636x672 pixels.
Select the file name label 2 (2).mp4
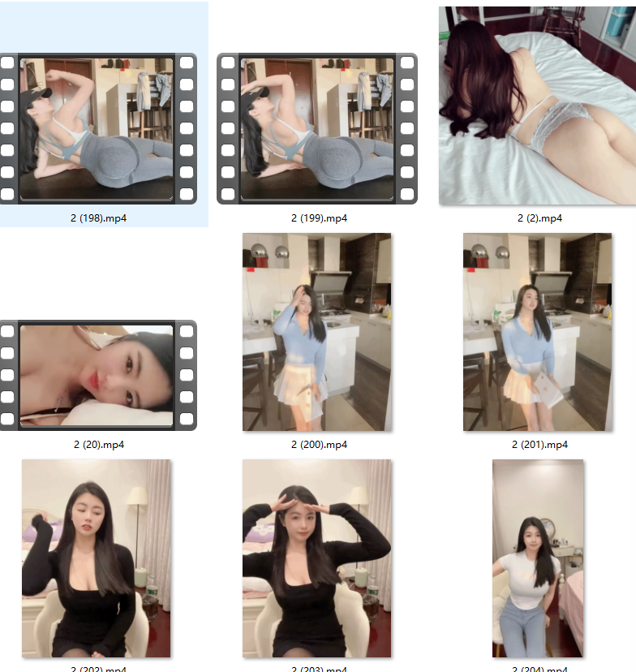539,218
